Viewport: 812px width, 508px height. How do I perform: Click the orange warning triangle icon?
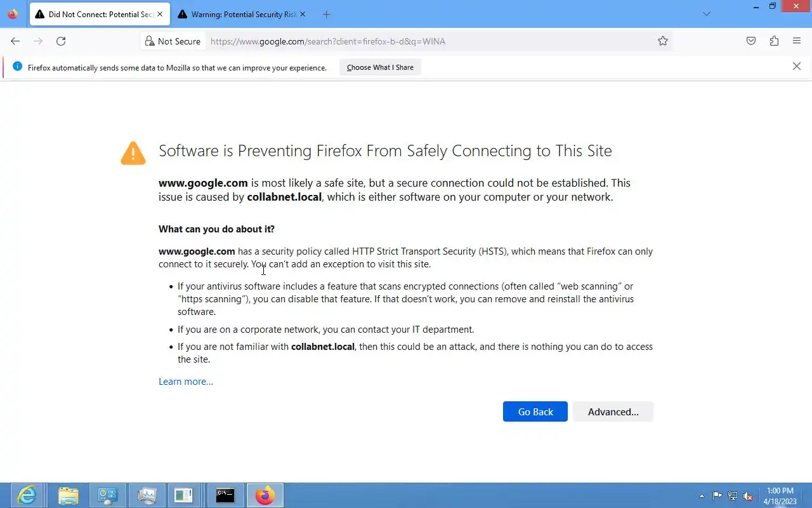pyautogui.click(x=133, y=153)
